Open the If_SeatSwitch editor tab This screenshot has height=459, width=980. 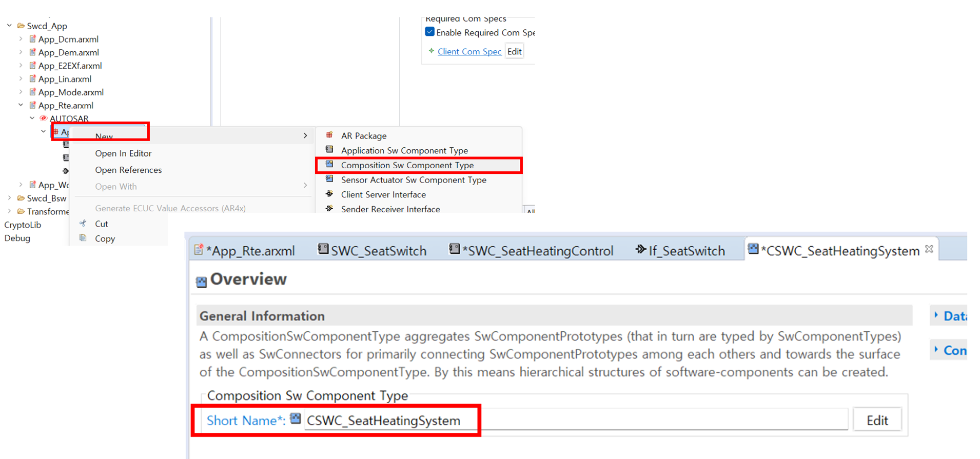tap(680, 250)
